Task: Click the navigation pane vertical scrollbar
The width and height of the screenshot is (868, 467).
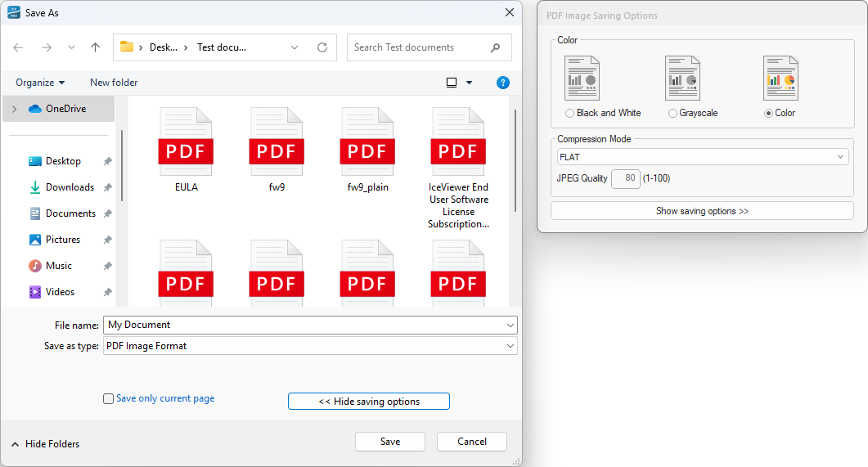Action: (x=121, y=165)
